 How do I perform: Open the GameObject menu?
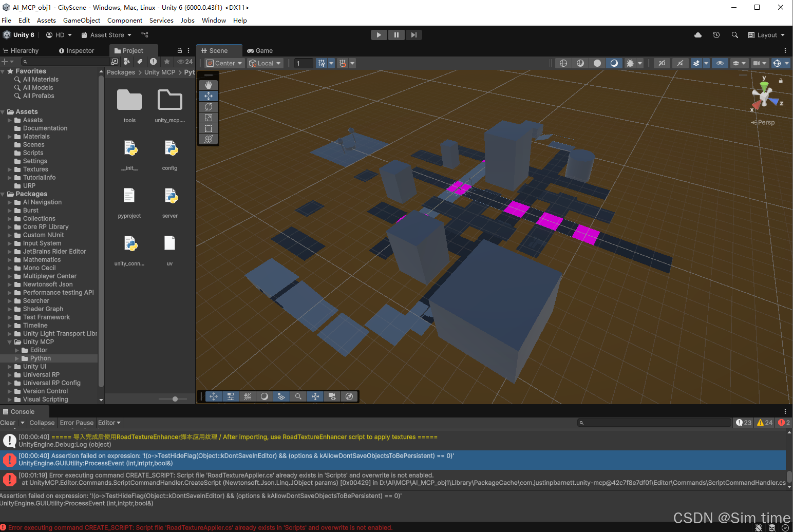coord(82,21)
